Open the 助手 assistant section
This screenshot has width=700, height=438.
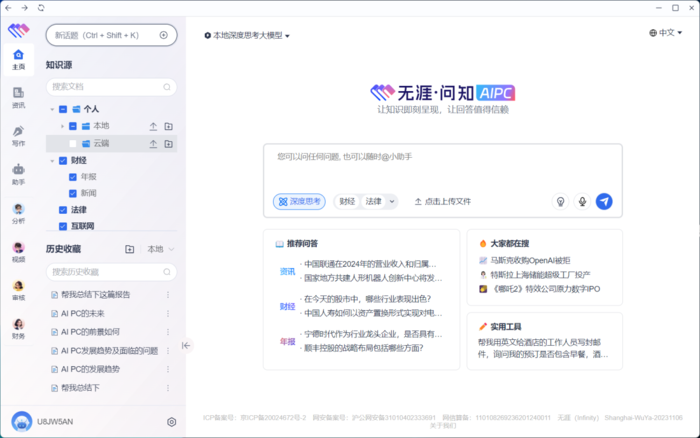point(18,175)
